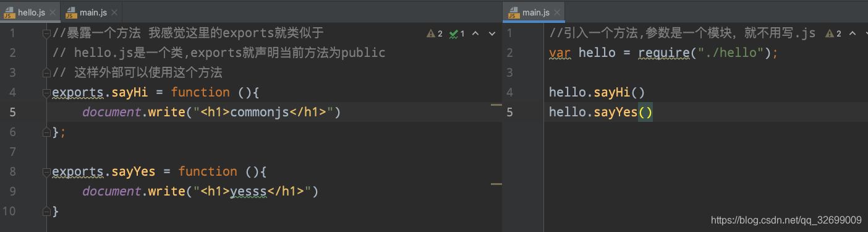Click the "<h1>commonjs</h1>" string
This screenshot has height=232, width=868.
264,112
